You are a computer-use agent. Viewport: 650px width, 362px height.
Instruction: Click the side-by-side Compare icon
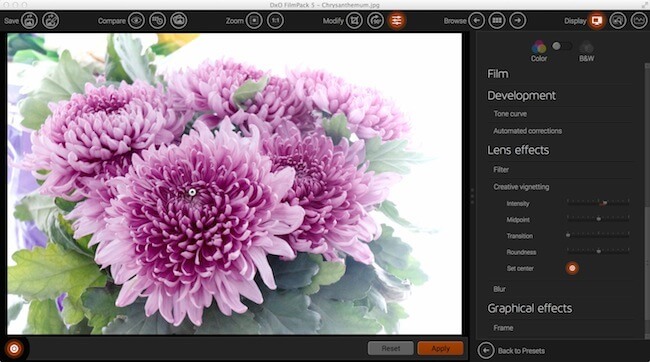point(158,20)
